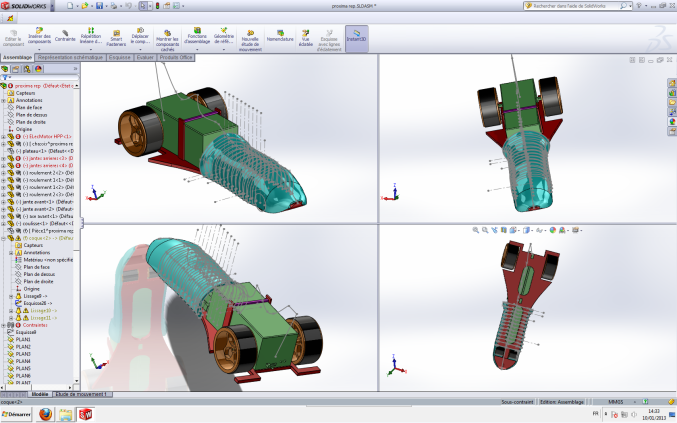Open the View orientation dropdown

click(514, 230)
